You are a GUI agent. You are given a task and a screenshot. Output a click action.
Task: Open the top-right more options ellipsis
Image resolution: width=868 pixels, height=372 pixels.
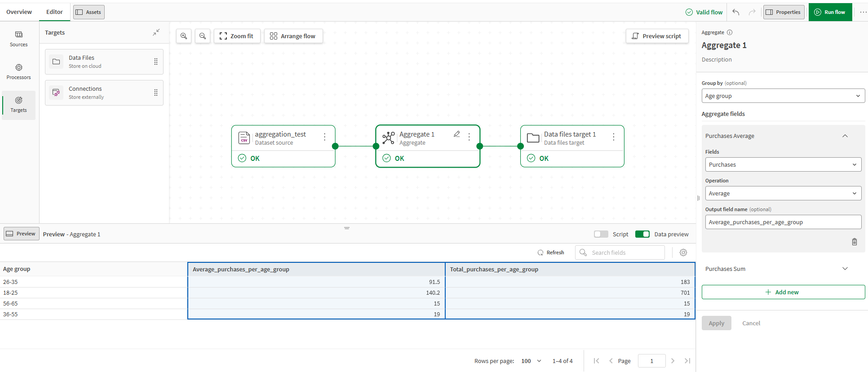(863, 12)
